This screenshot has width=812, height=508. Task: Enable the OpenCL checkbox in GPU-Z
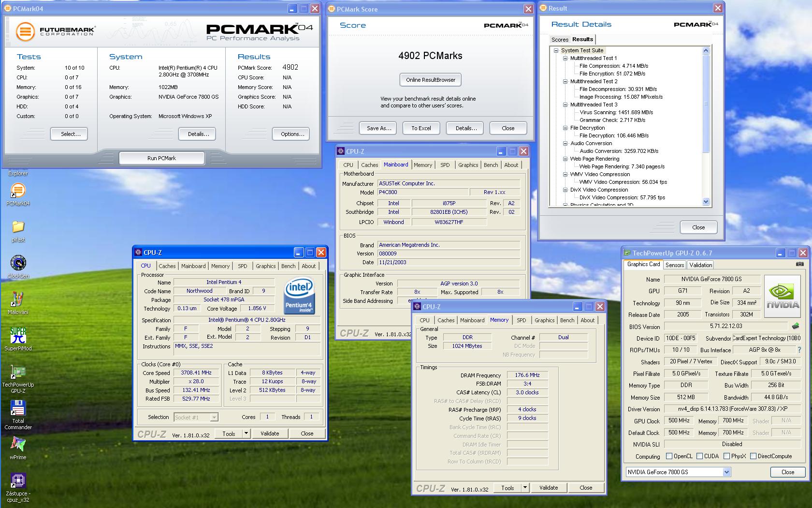[x=669, y=456]
